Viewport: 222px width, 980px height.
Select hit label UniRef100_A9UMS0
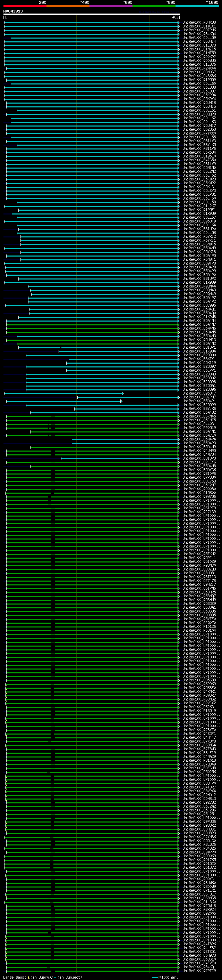199,565
